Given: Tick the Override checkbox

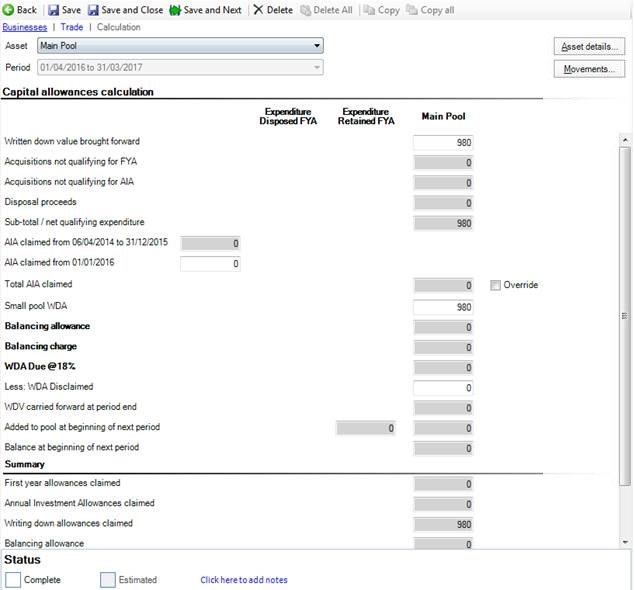Looking at the screenshot, I should pyautogui.click(x=495, y=285).
